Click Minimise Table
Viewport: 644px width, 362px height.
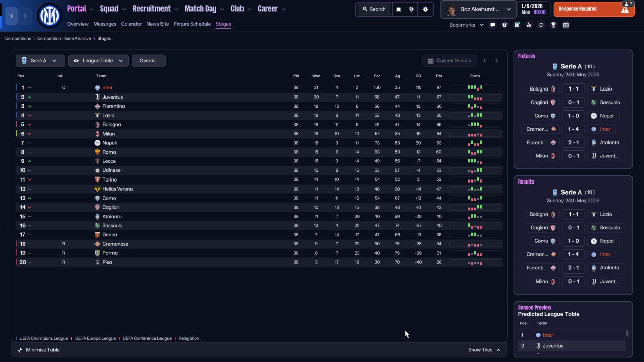click(38, 350)
